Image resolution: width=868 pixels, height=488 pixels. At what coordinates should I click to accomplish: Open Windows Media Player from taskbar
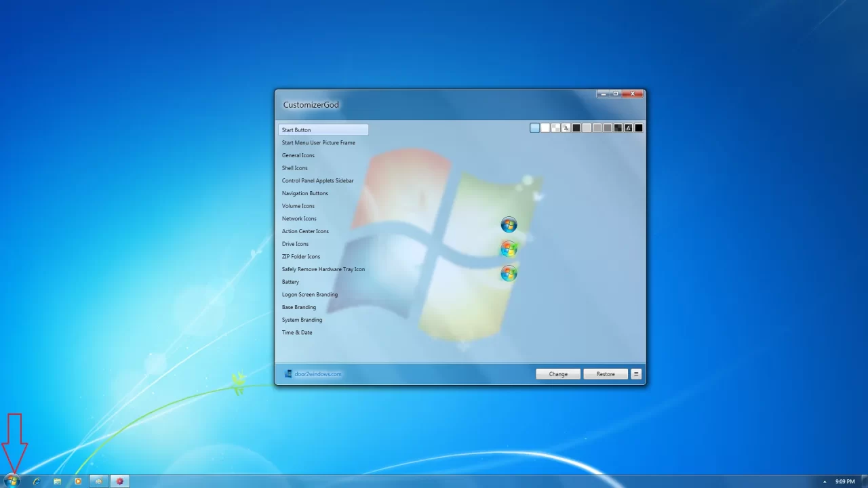[x=78, y=481]
